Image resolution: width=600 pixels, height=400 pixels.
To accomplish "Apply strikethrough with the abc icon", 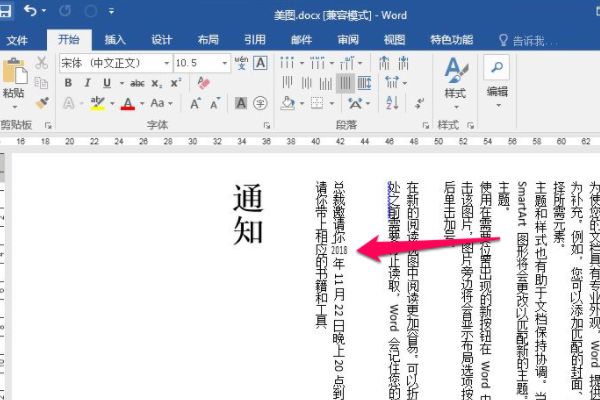I will [x=137, y=83].
